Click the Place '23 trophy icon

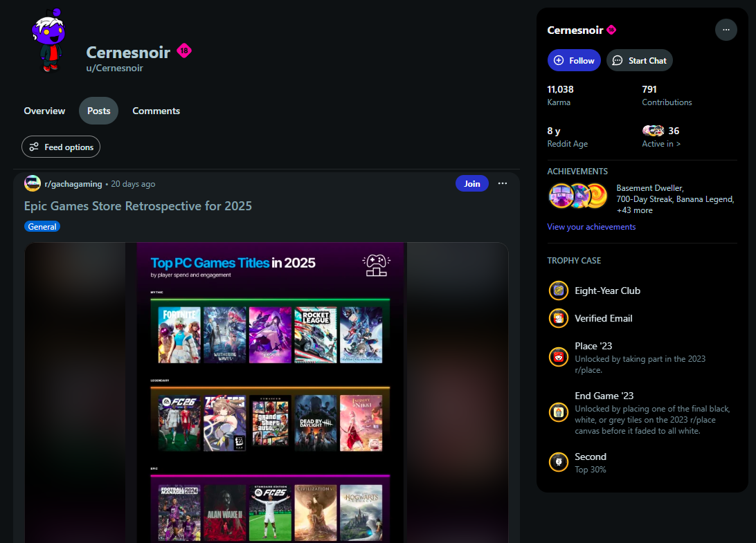click(558, 357)
